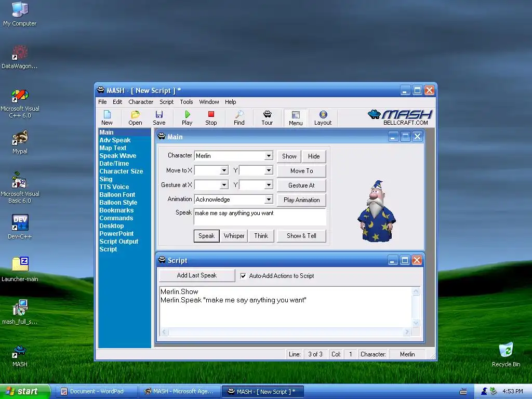The image size is (532, 399).
Task: Select the Mypal desktop icon
Action: pos(20,142)
